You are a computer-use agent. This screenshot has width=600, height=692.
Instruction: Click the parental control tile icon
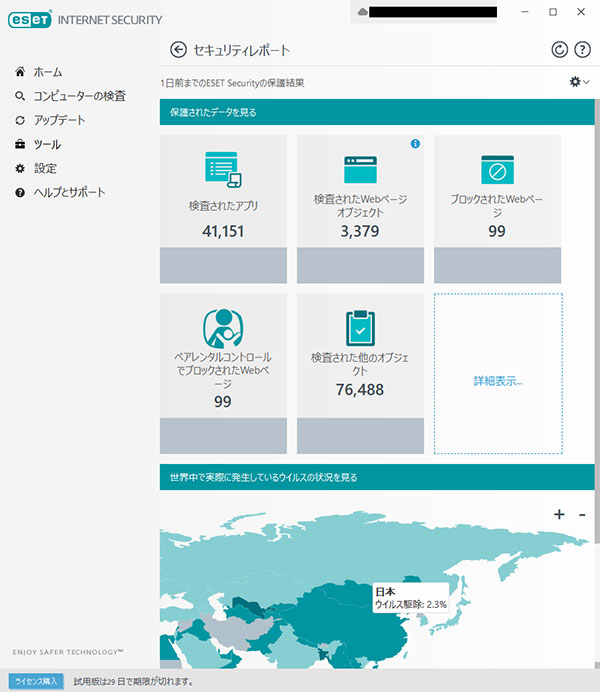pos(223,328)
